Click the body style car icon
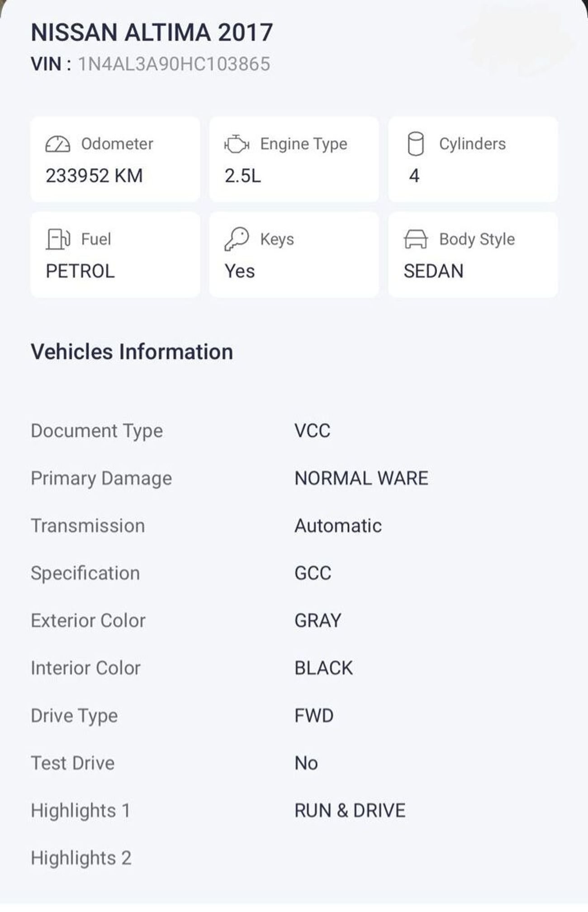Image resolution: width=588 pixels, height=912 pixels. point(415,239)
